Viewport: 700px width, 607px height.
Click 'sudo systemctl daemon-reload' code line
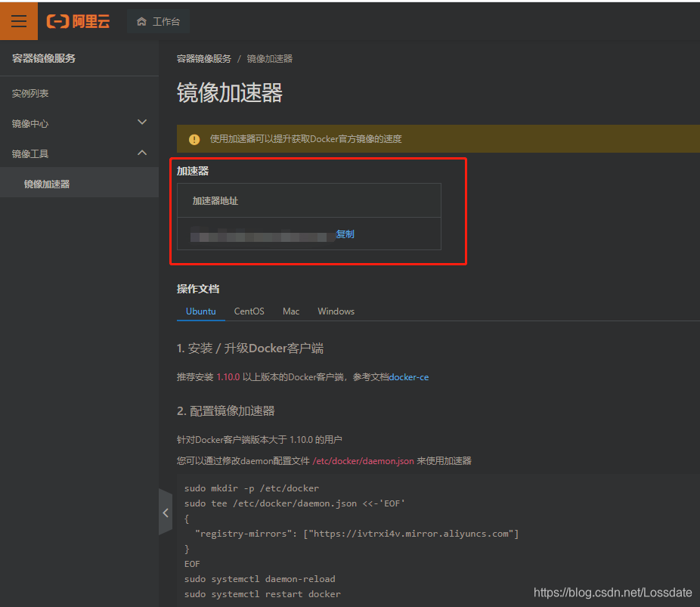click(260, 579)
